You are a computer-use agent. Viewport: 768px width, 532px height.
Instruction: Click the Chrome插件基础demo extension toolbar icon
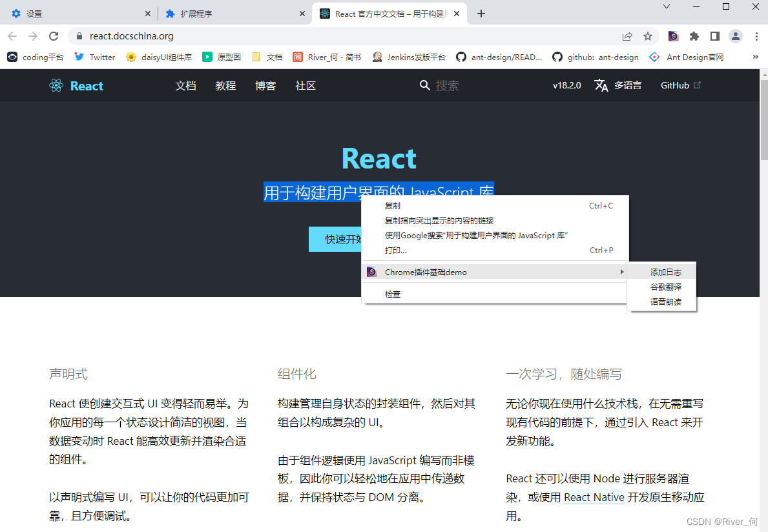pyautogui.click(x=674, y=36)
